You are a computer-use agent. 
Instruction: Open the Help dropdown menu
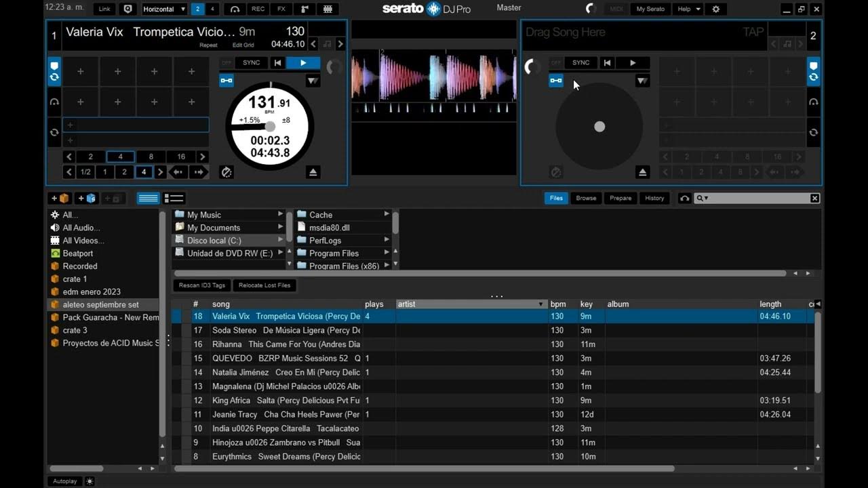(688, 9)
